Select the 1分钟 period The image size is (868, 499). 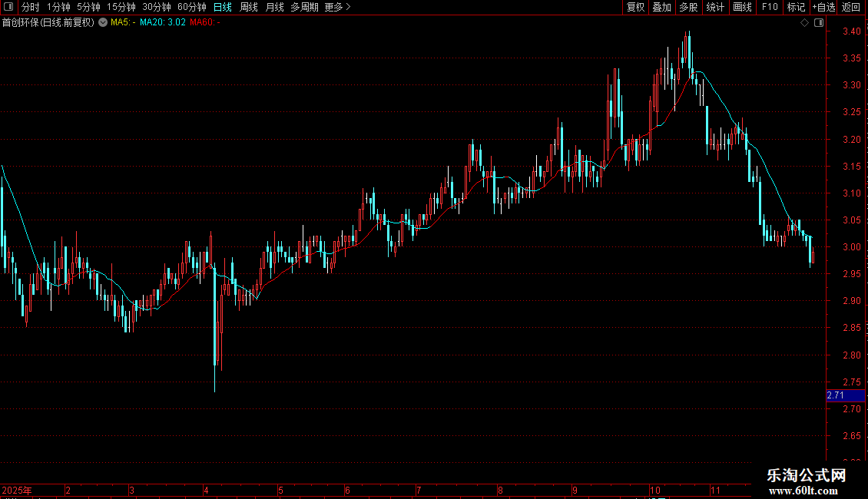pos(58,7)
